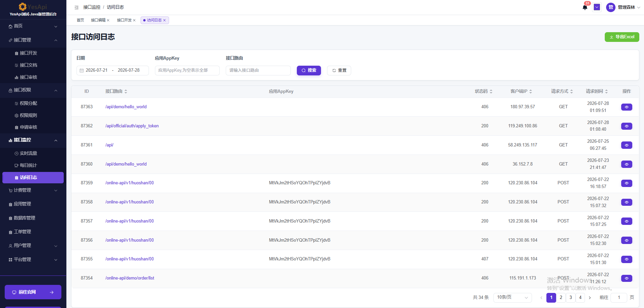
Task: Click the 应用AppKey input field
Action: (x=187, y=70)
